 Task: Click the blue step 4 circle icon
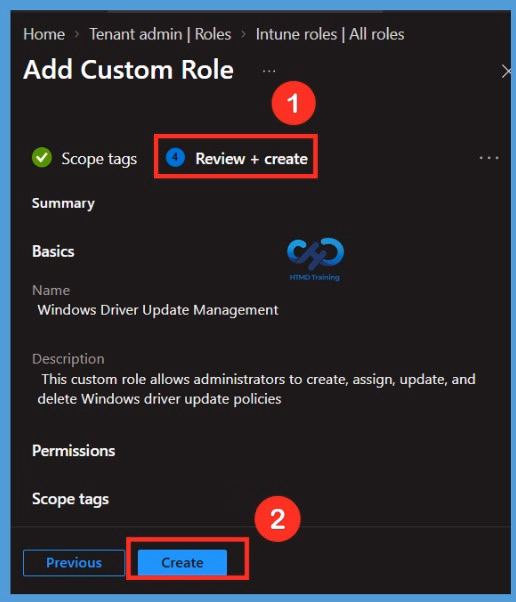click(x=175, y=157)
